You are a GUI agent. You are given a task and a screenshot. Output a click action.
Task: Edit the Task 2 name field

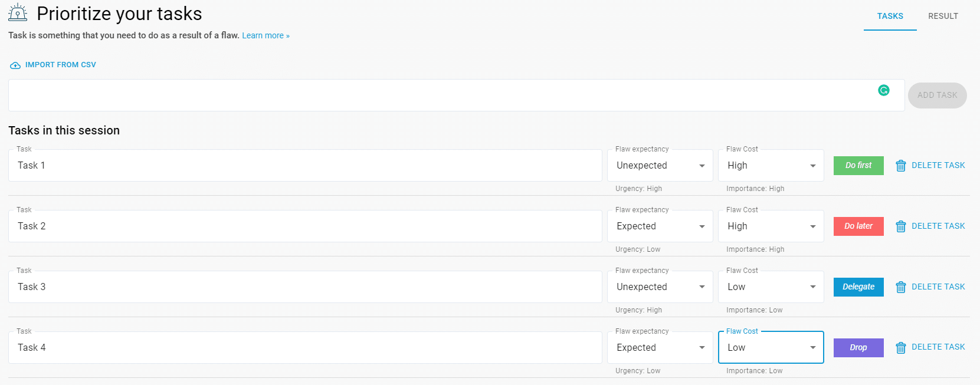click(x=304, y=226)
